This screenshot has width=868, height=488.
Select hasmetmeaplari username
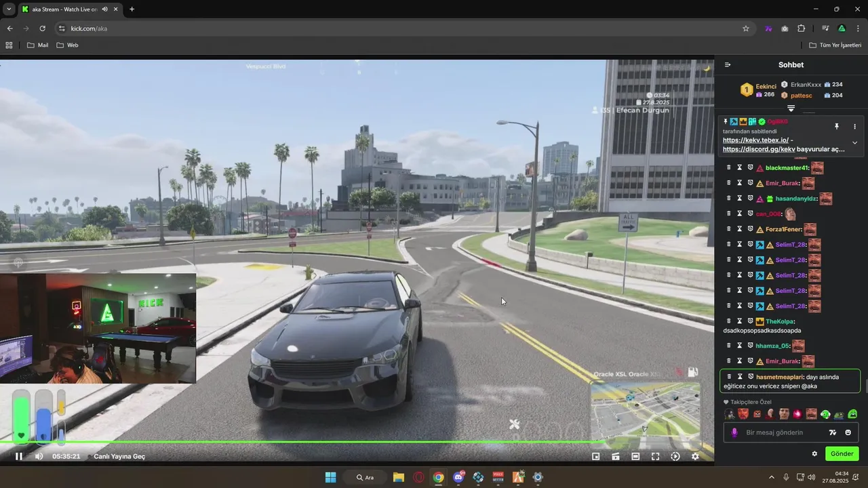[780, 377]
